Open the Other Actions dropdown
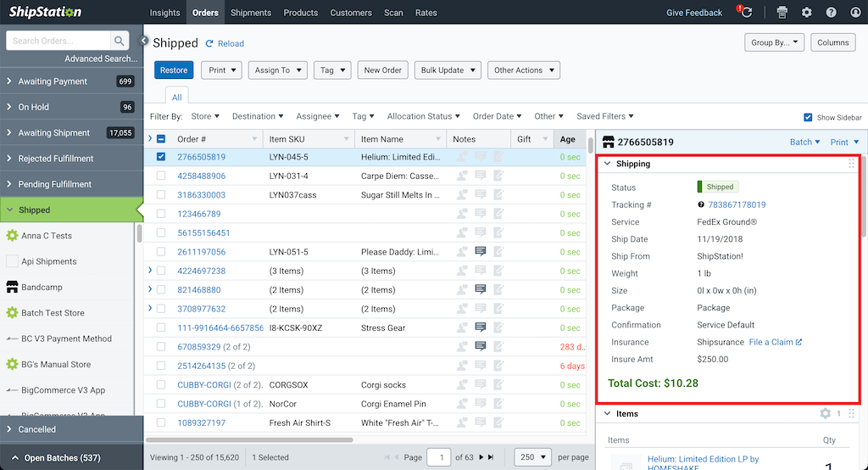The image size is (868, 470). pyautogui.click(x=524, y=70)
